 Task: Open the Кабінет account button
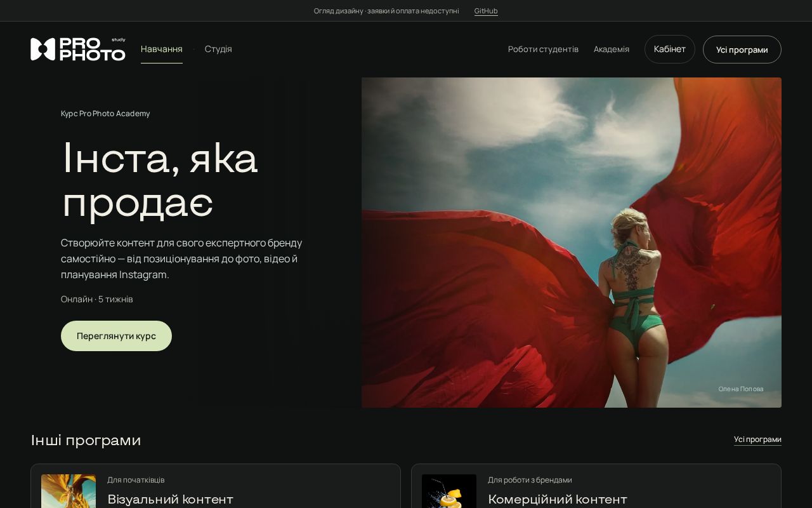point(670,49)
